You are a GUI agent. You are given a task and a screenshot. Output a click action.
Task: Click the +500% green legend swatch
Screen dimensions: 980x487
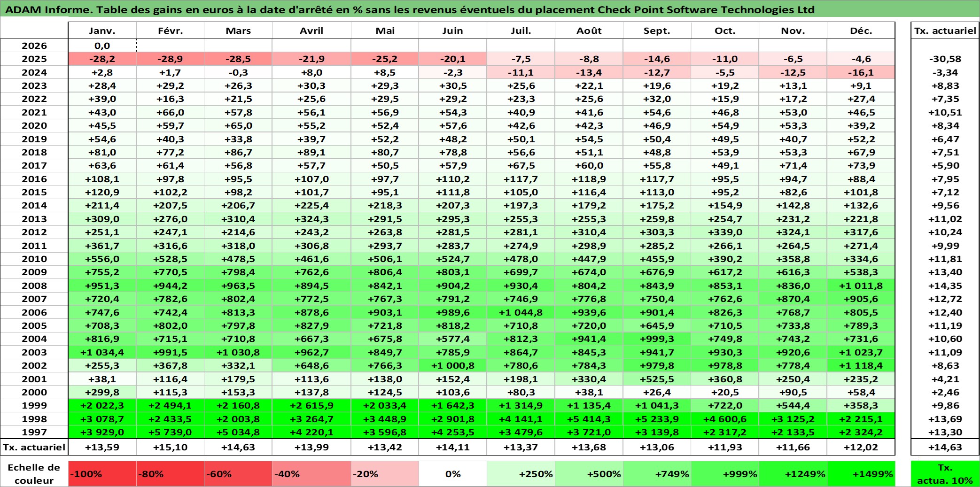click(589, 474)
